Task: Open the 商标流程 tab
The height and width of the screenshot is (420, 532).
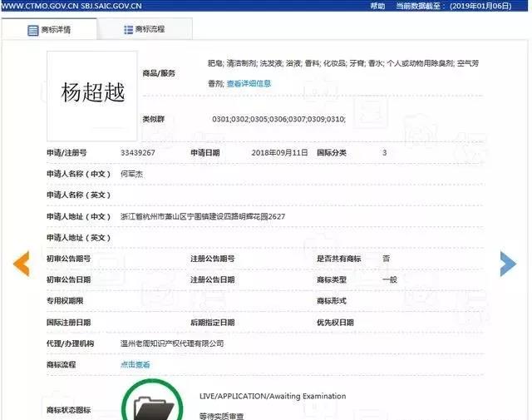Action: point(145,29)
